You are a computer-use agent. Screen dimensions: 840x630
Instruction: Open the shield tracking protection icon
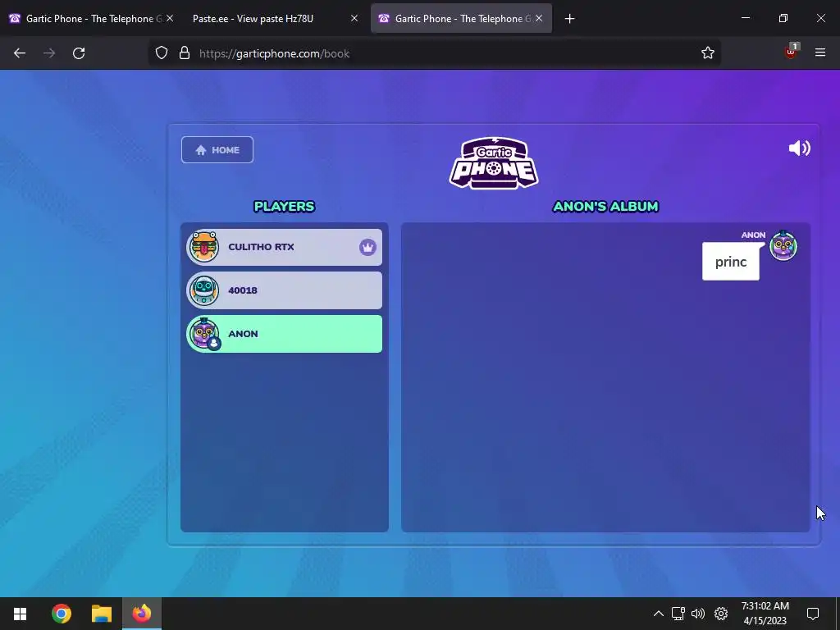162,53
